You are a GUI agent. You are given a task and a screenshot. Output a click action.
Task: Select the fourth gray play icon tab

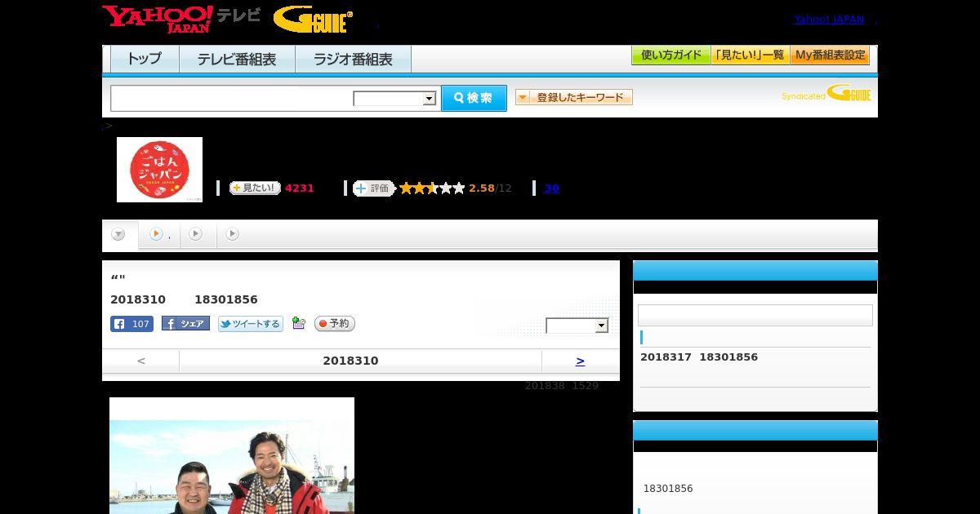pos(233,234)
